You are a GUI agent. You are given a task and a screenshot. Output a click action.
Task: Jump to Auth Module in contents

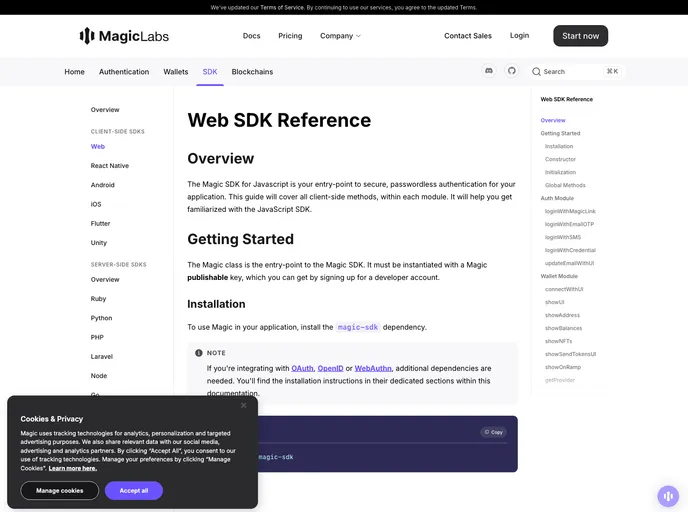point(557,198)
